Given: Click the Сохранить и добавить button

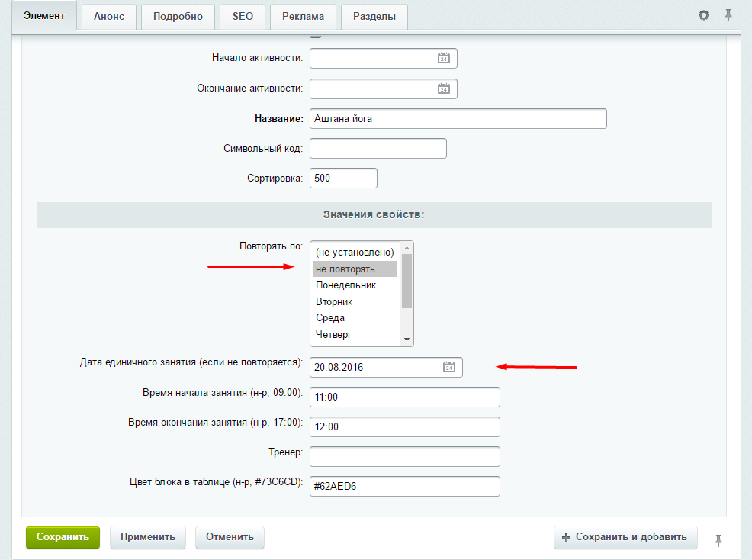Looking at the screenshot, I should click(625, 536).
